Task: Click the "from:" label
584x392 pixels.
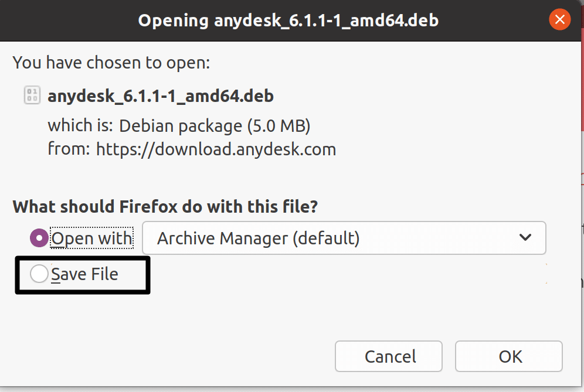Action: click(x=69, y=149)
